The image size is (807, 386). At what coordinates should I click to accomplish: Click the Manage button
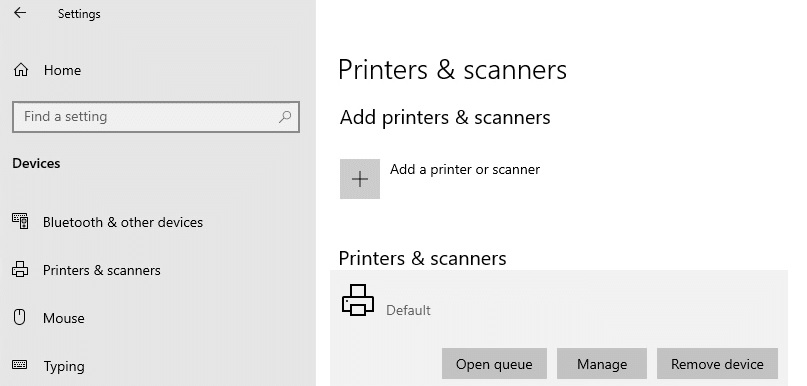tap(602, 364)
